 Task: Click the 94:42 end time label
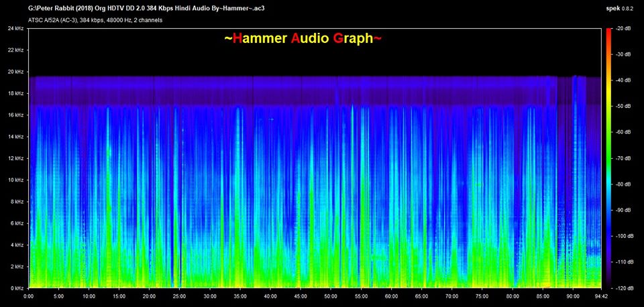click(601, 296)
